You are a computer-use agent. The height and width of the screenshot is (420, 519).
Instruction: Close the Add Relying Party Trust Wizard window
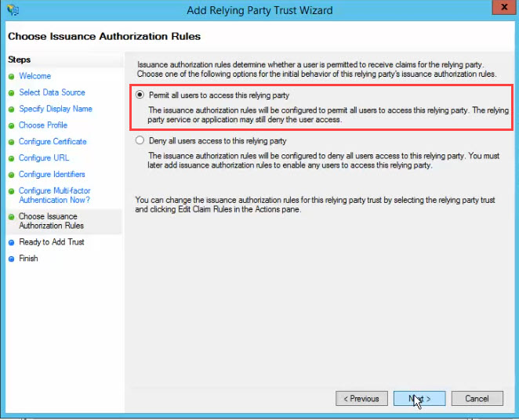tap(504, 7)
